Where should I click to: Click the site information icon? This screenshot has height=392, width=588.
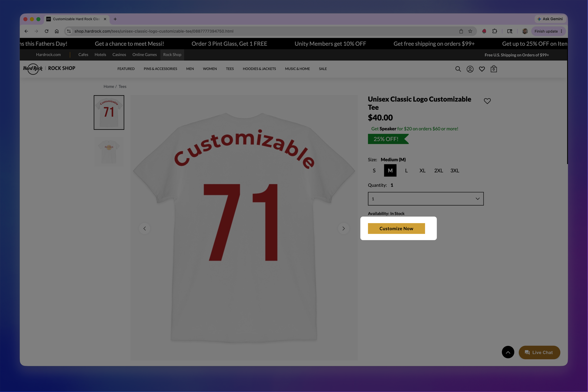pyautogui.click(x=69, y=31)
